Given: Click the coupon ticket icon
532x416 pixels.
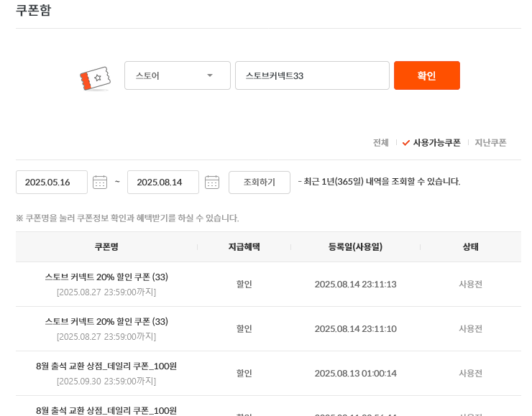Looking at the screenshot, I should (96, 78).
